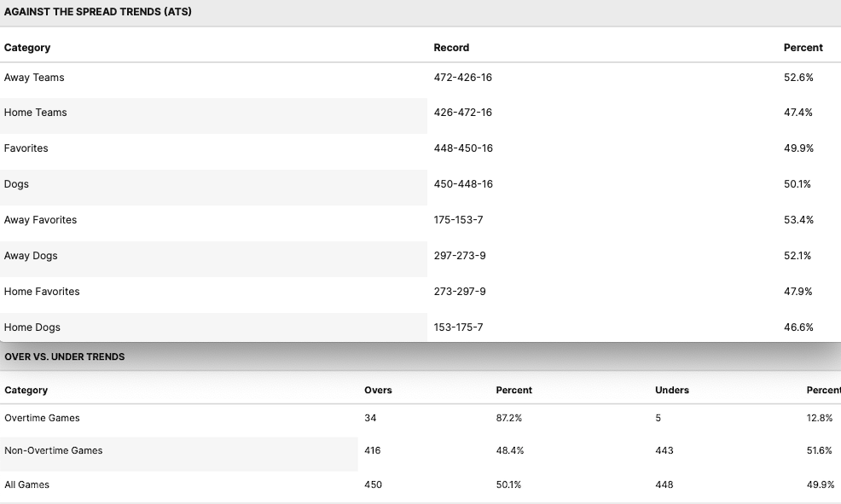Select the Home Teams row label
Screen dimensions: 841x504
[x=35, y=113]
